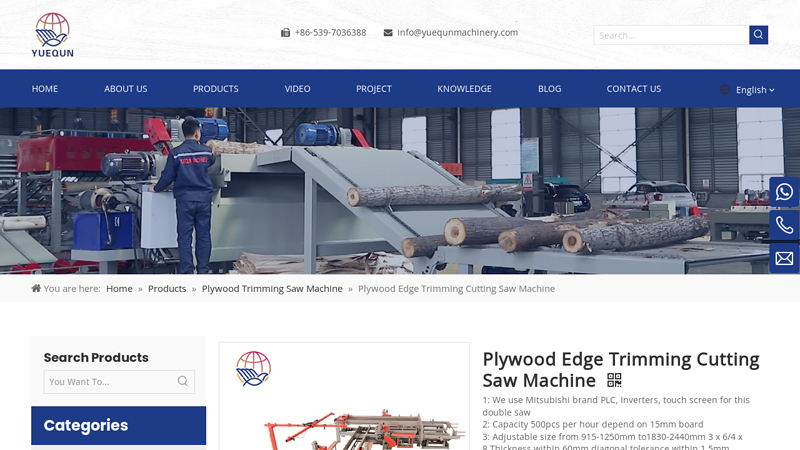Open the floating email envelope icon

pyautogui.click(x=784, y=258)
